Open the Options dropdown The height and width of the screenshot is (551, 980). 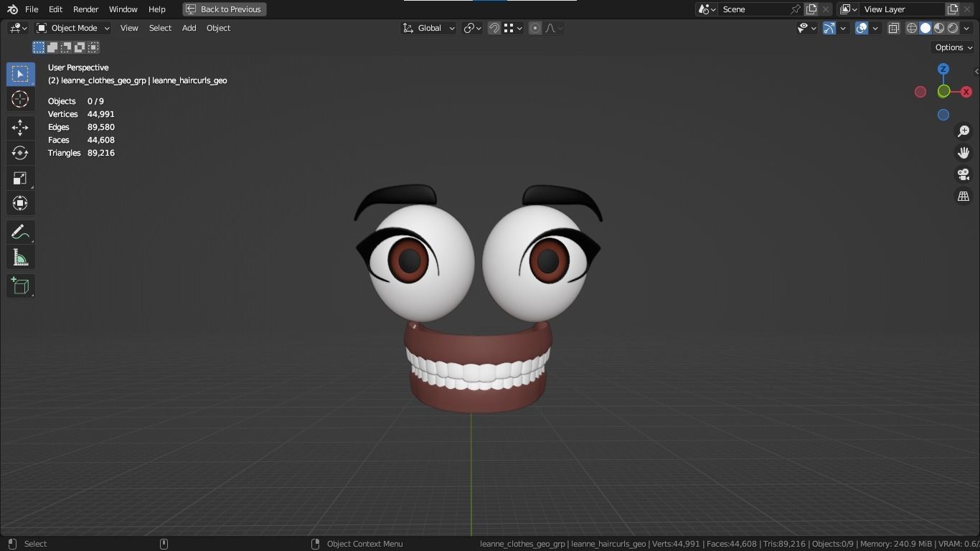953,47
